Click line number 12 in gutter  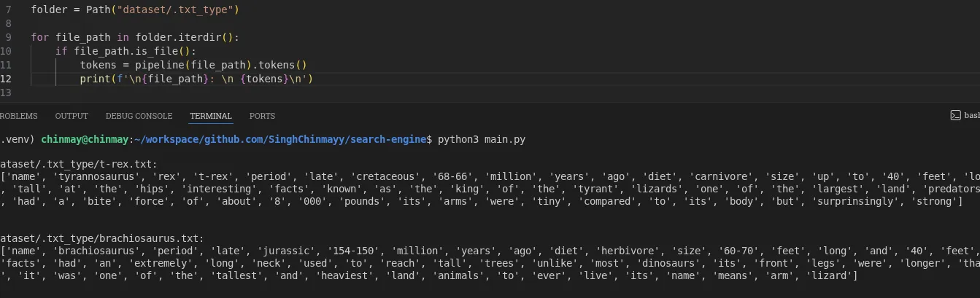pyautogui.click(x=6, y=79)
